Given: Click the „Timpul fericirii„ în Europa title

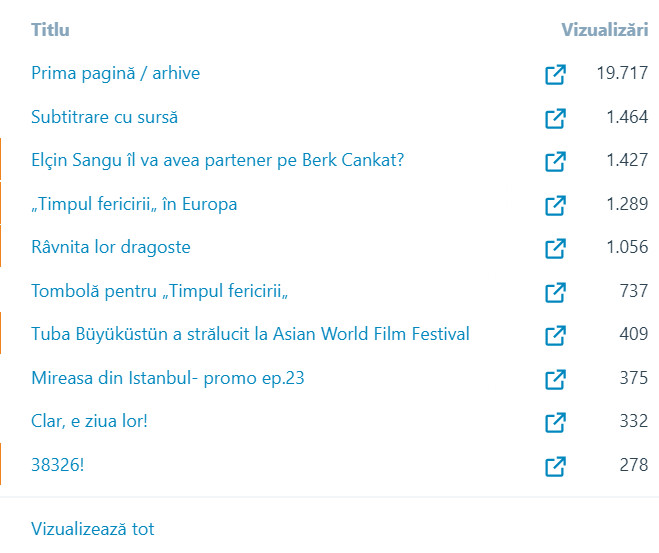Looking at the screenshot, I should point(134,204).
